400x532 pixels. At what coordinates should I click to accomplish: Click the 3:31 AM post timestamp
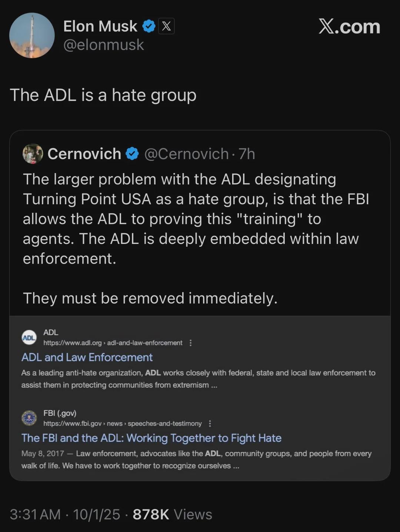pos(35,514)
